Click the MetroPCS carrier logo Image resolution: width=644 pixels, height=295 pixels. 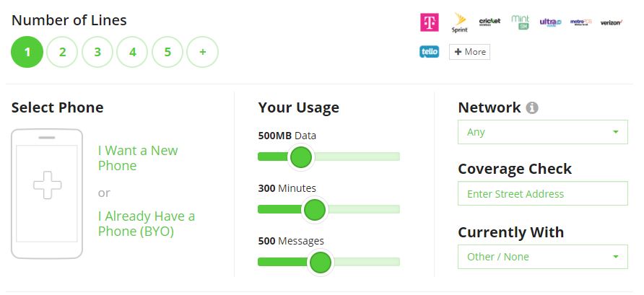tap(581, 22)
